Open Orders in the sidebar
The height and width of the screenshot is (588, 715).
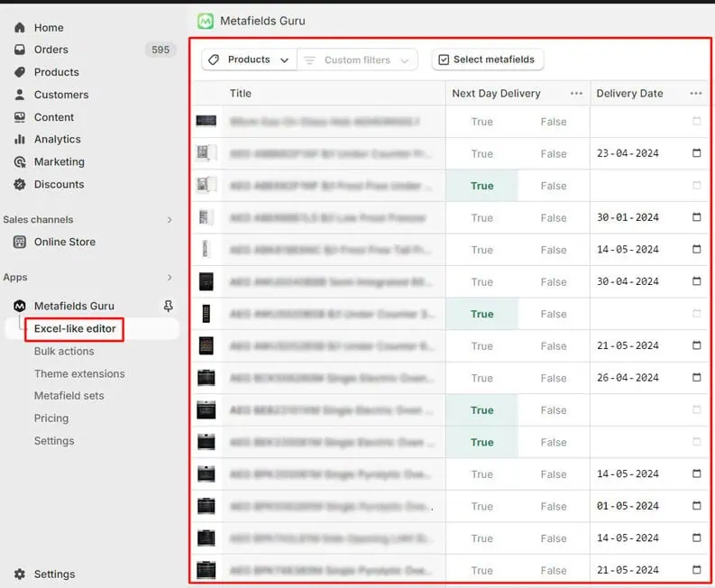click(51, 50)
